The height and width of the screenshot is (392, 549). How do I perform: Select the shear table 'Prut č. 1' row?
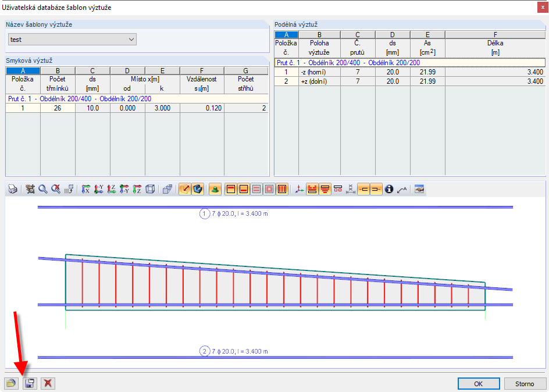click(x=137, y=99)
